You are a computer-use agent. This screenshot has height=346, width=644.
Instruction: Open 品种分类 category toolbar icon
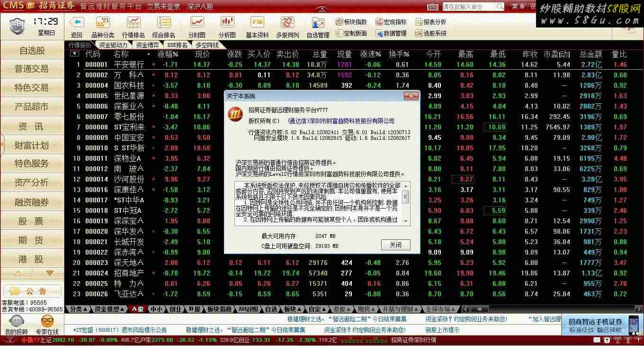coord(103,22)
